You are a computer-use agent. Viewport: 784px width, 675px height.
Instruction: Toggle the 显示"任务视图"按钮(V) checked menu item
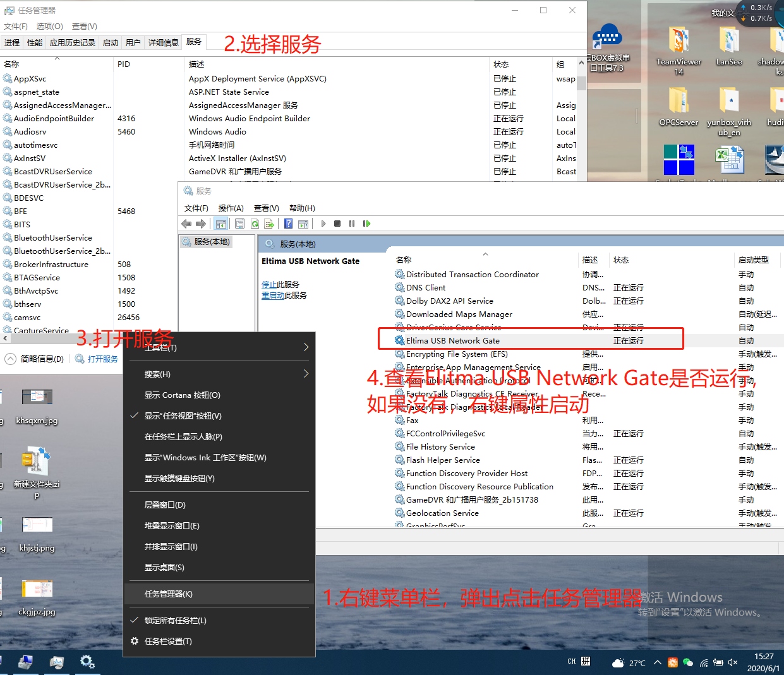pyautogui.click(x=219, y=416)
